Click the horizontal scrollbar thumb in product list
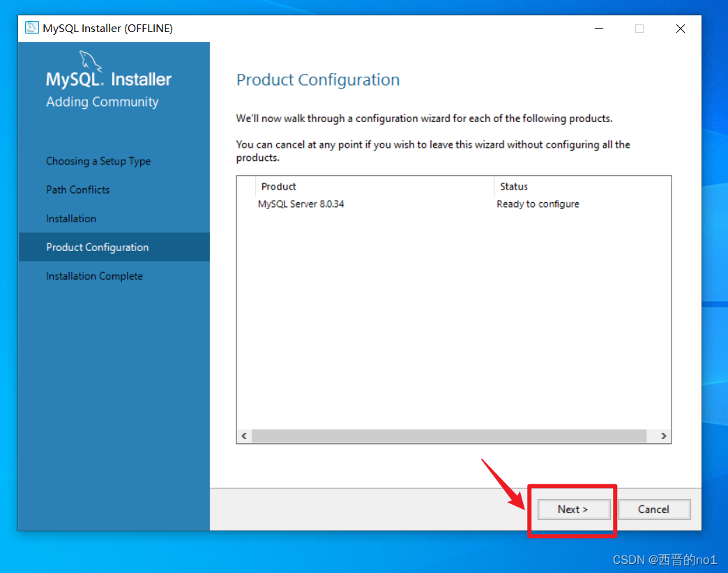The height and width of the screenshot is (573, 728). 449,436
